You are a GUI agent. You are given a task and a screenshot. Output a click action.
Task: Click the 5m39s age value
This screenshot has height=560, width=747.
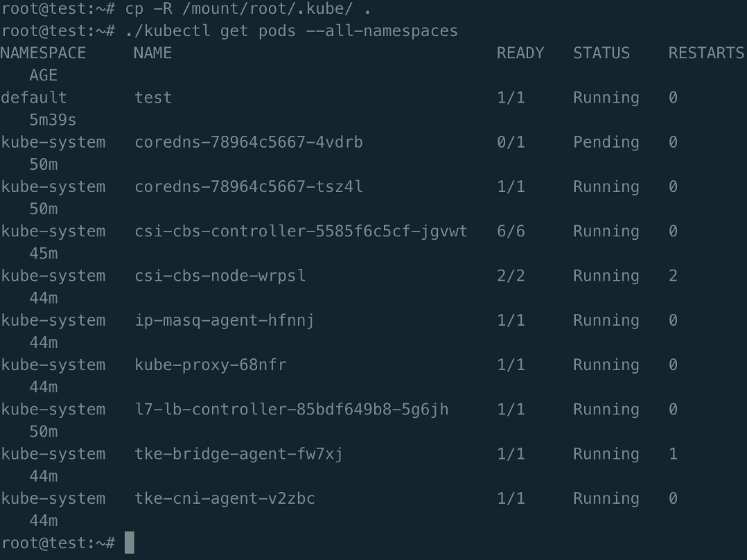53,120
